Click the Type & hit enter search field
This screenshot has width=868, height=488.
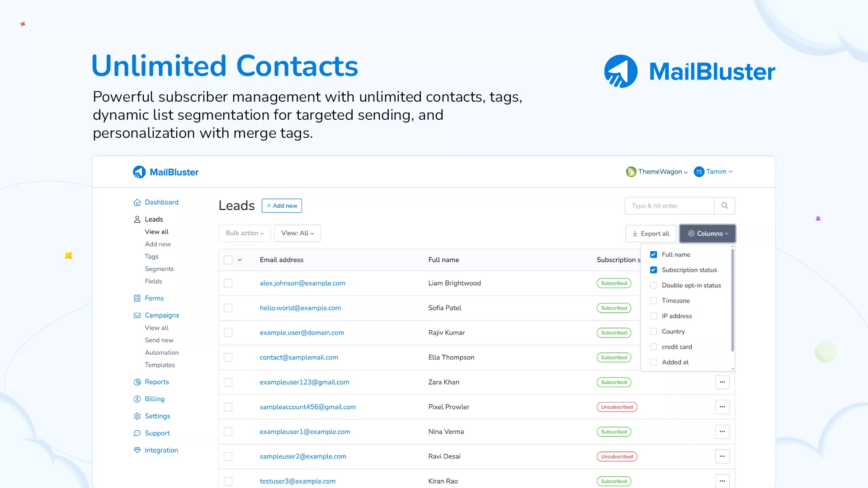click(669, 206)
